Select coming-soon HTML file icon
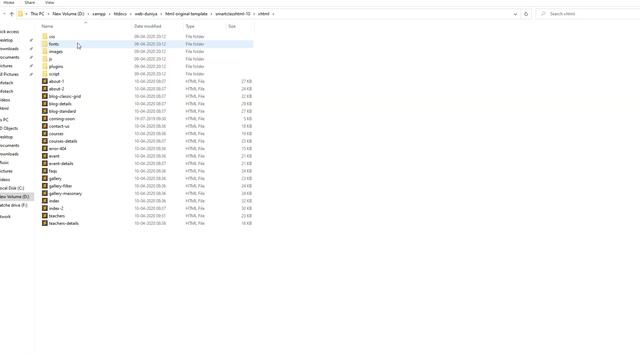 point(45,119)
